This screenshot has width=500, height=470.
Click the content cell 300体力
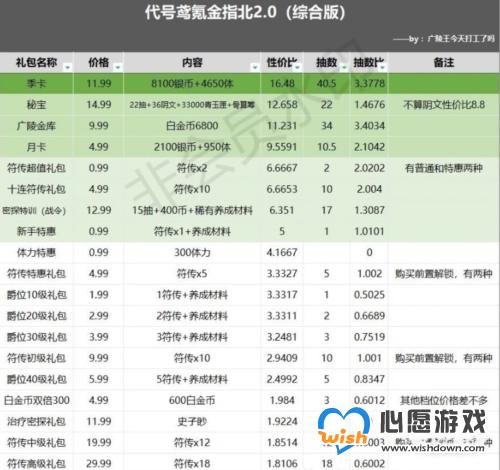click(x=192, y=252)
